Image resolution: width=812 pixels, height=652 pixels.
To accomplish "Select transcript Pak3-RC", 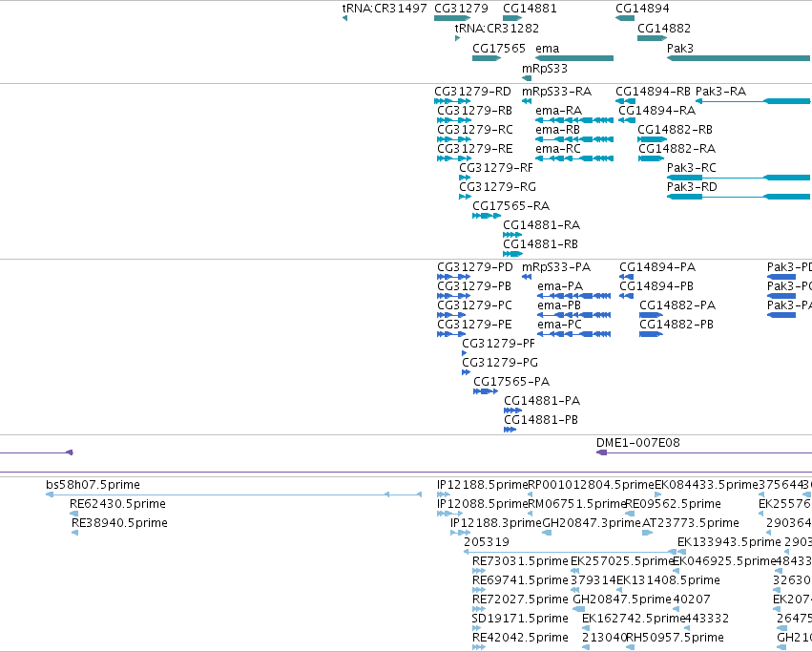I will click(692, 168).
